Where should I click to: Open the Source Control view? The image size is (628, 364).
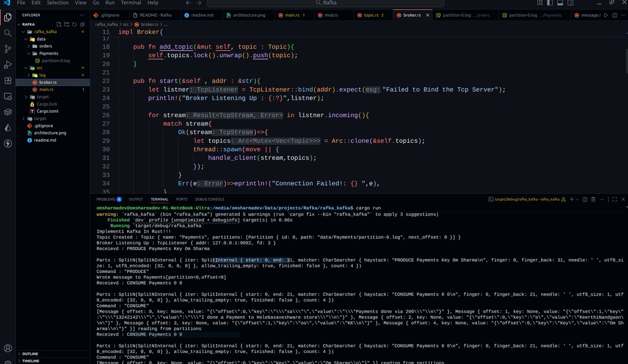[x=8, y=49]
